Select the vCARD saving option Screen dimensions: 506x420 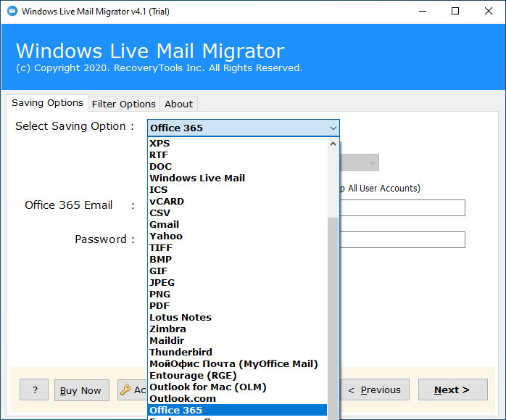coord(238,202)
